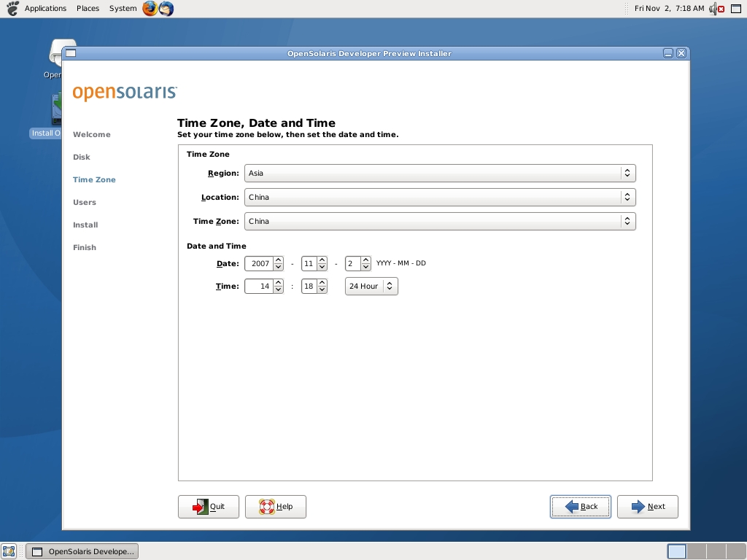Viewport: 747px width, 560px height.
Task: Open the 24 Hour format selector
Action: point(371,287)
